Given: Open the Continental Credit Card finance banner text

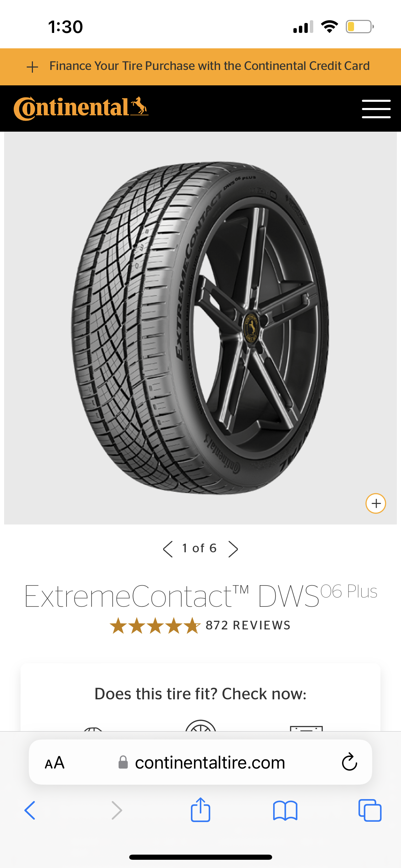Looking at the screenshot, I should [209, 66].
